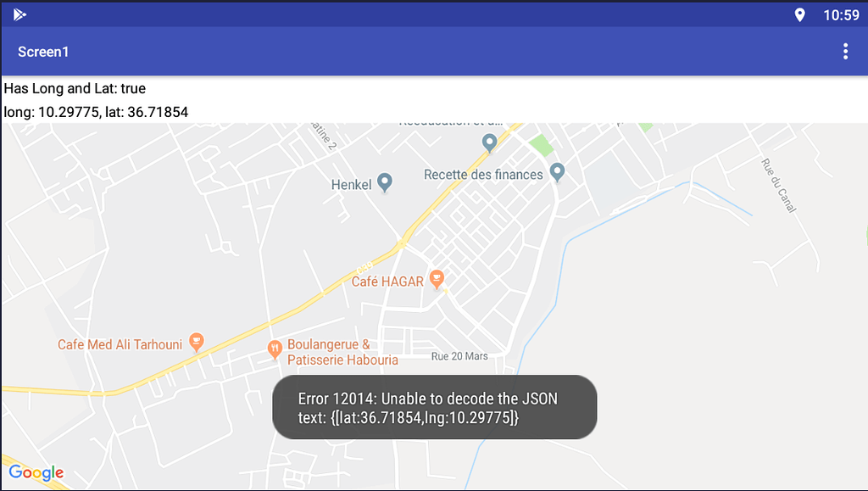Select the Rue 20 Mars street label
Image resolution: width=868 pixels, height=491 pixels.
(459, 356)
